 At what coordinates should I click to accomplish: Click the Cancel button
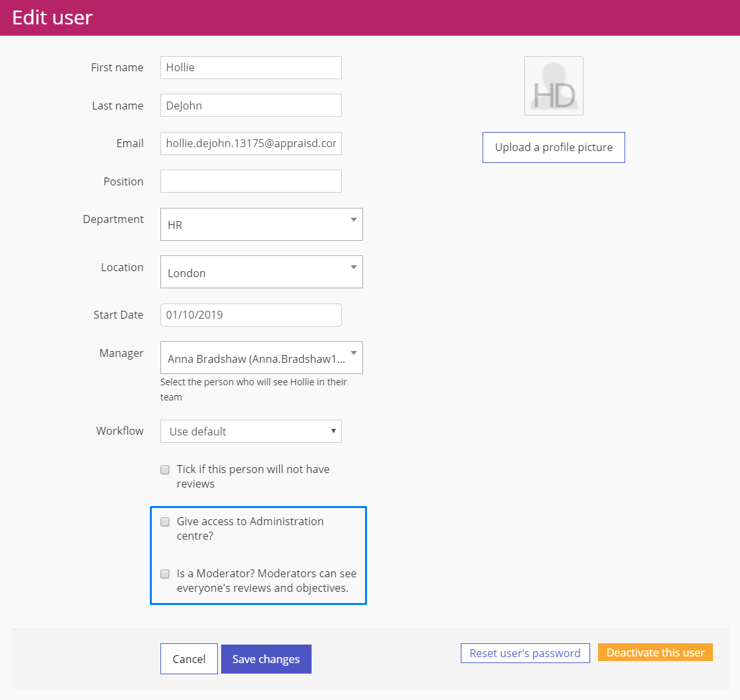189,659
